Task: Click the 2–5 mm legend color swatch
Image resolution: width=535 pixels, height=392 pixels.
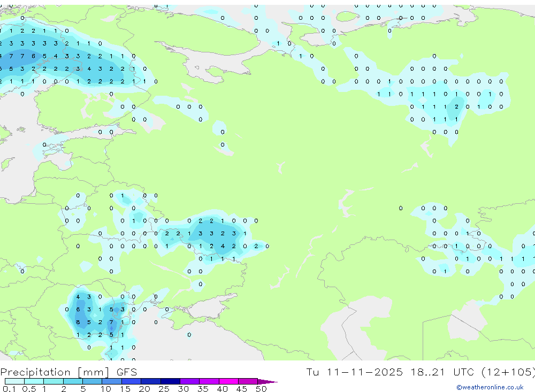Action: 73,381
